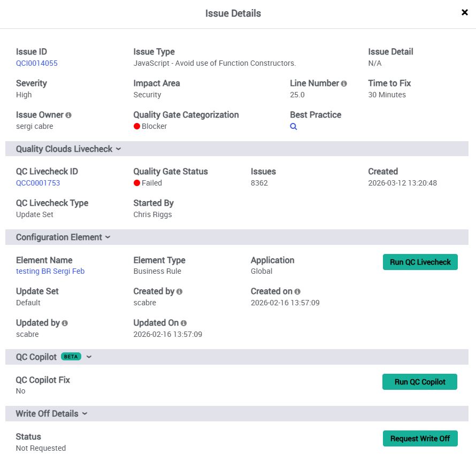
Task: Click the BETA badge next to QC Copilot
Action: click(71, 357)
